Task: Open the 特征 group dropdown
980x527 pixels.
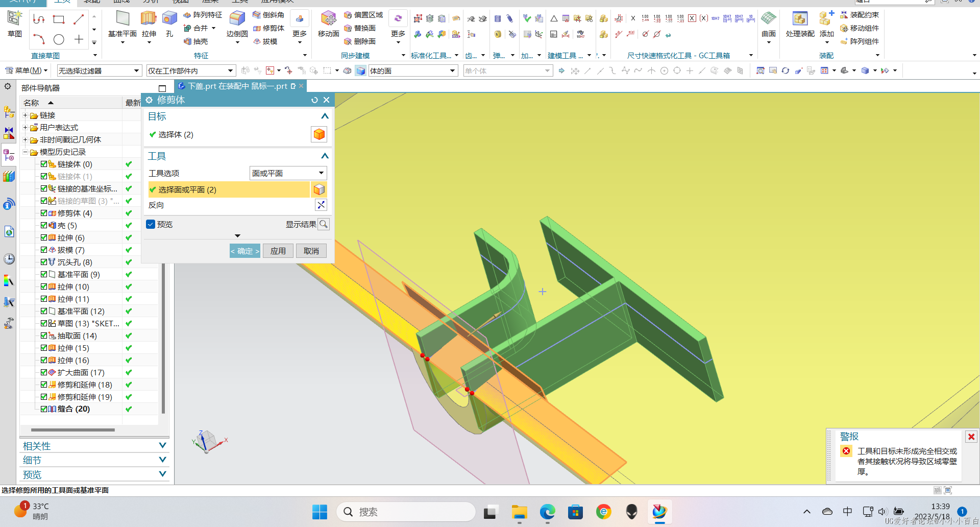Action: (x=305, y=55)
